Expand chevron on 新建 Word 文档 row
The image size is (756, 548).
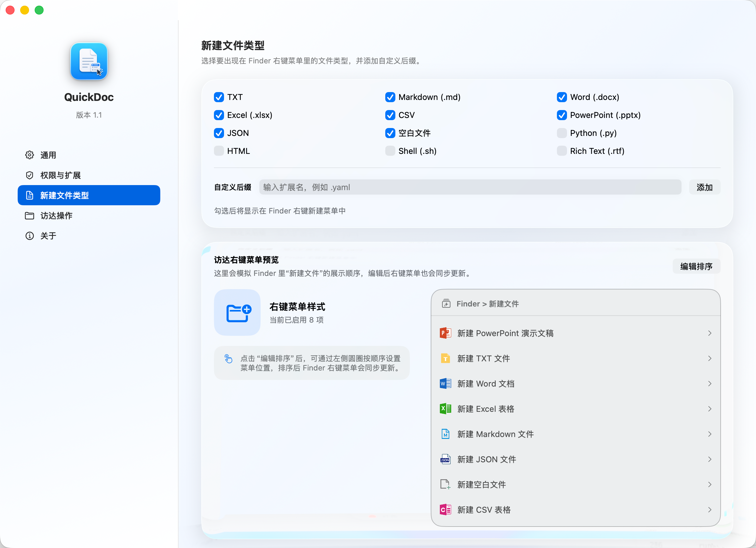click(x=710, y=384)
